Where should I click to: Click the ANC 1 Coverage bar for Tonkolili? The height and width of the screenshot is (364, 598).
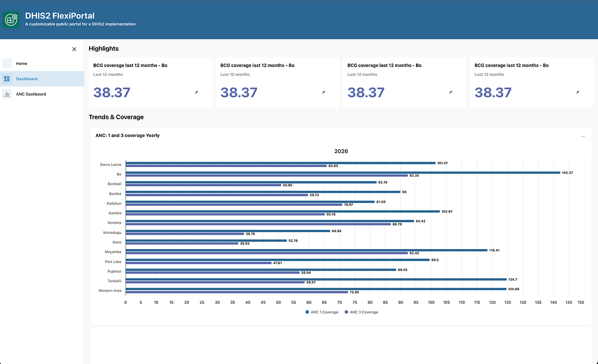tap(316, 280)
